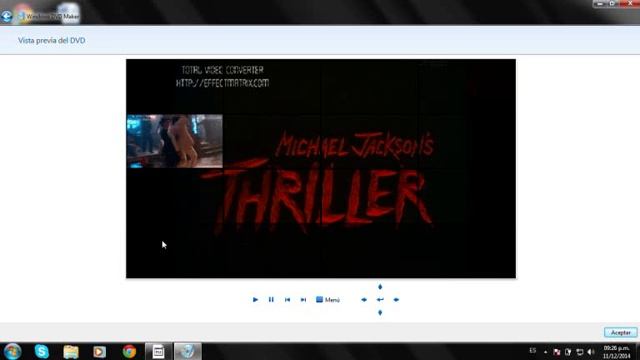Open the Windows Start menu
Viewport: 640px width, 360px height.
click(12, 351)
